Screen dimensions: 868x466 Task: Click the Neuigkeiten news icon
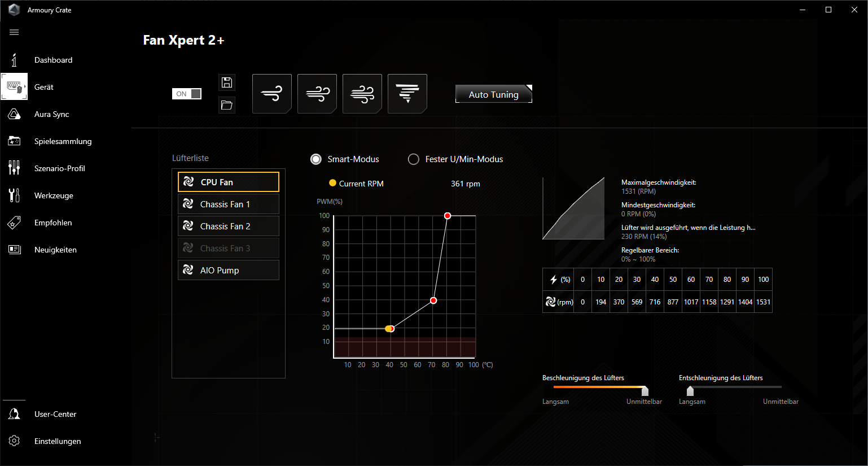pyautogui.click(x=14, y=250)
